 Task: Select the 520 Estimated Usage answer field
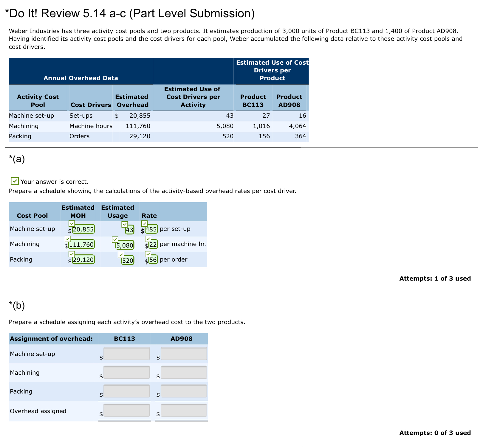coord(128,260)
